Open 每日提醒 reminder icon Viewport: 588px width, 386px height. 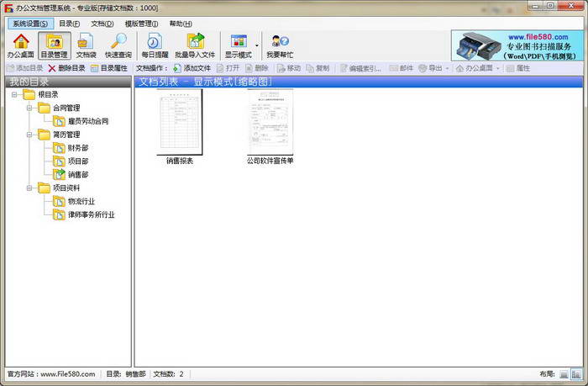pos(155,45)
